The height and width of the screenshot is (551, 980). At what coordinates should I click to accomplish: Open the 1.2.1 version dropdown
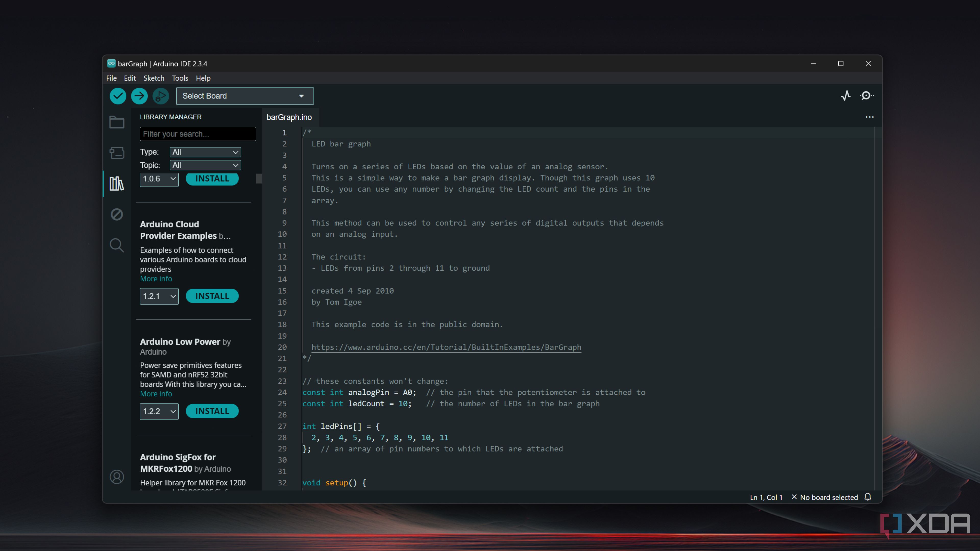pyautogui.click(x=159, y=296)
